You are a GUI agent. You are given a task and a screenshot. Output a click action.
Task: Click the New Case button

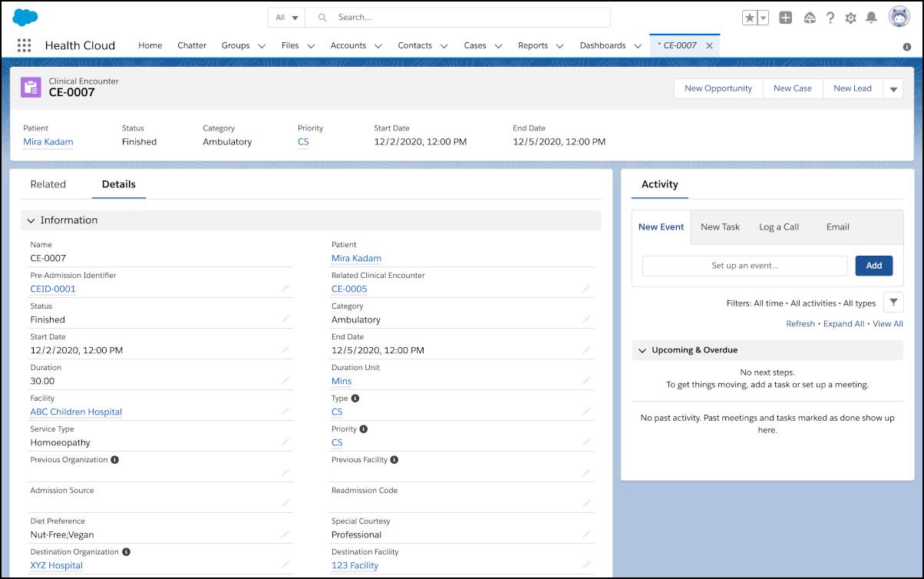click(793, 88)
